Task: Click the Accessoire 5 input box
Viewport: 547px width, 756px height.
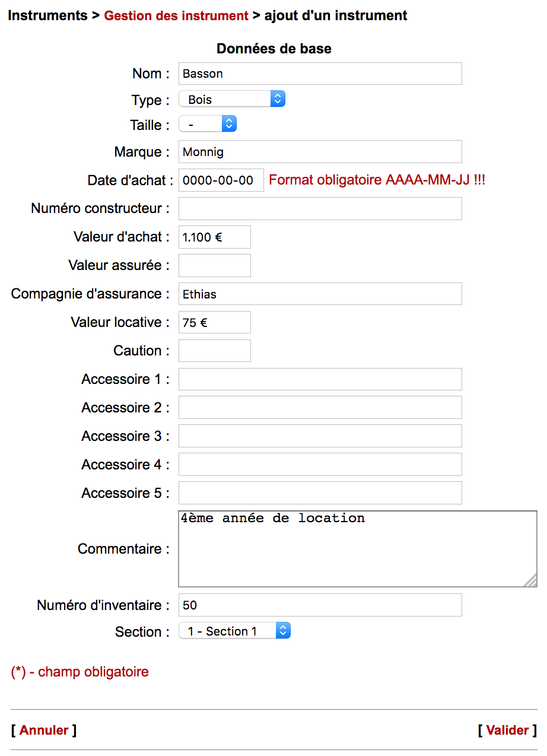Action: pyautogui.click(x=320, y=493)
